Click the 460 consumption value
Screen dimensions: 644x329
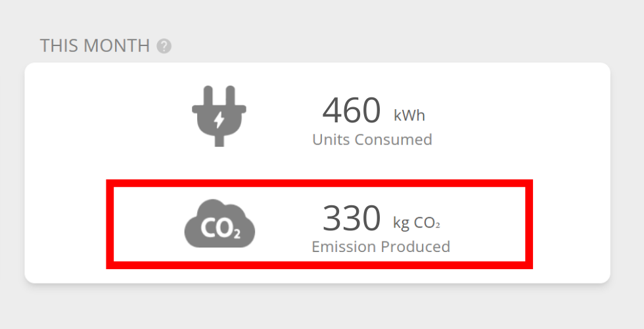[x=351, y=111]
